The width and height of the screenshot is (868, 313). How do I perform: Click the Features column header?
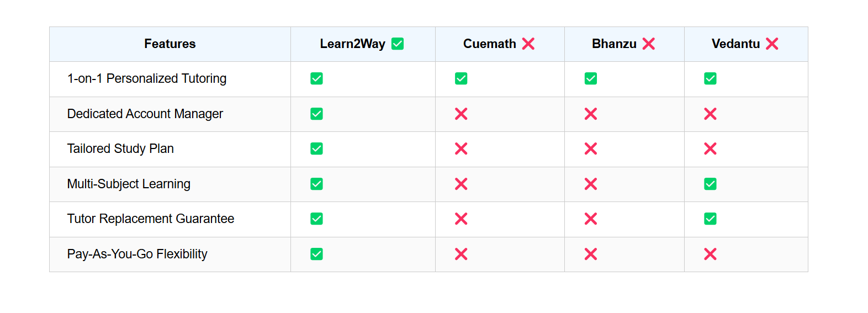[170, 44]
